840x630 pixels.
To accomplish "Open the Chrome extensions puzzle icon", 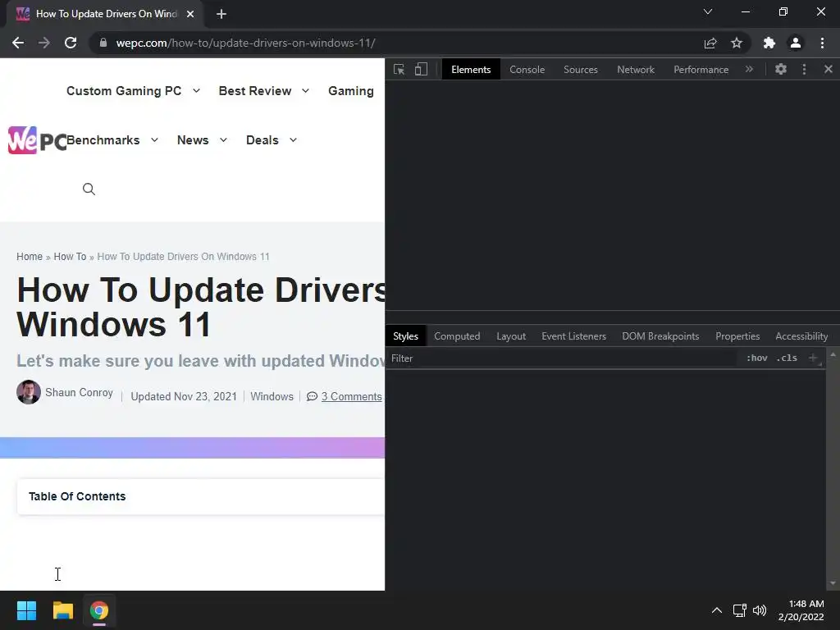I will tap(769, 43).
